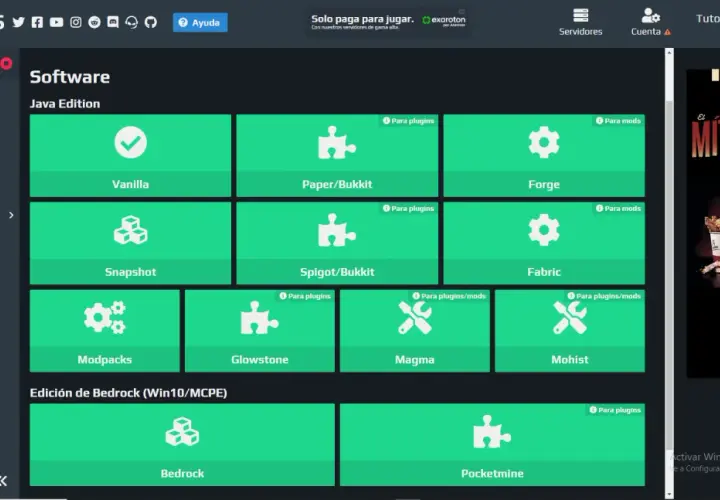Click the blue Ayuda help button
Screen dimensions: 720x500
[x=200, y=22]
